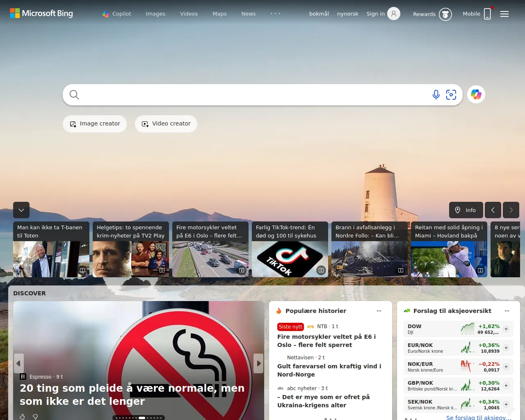Open the Rewards link
The image size is (525, 420).
coord(424,14)
